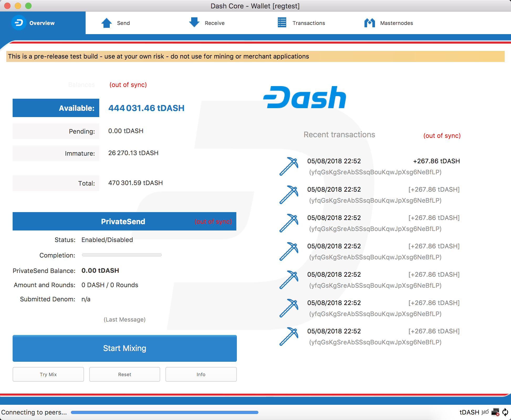This screenshot has width=511, height=420.
Task: Click the blockchain sync progress bar
Action: tap(165, 412)
